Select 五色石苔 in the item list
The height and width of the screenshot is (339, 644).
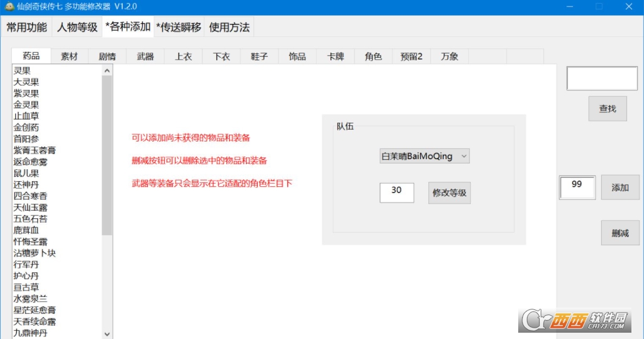(x=30, y=219)
